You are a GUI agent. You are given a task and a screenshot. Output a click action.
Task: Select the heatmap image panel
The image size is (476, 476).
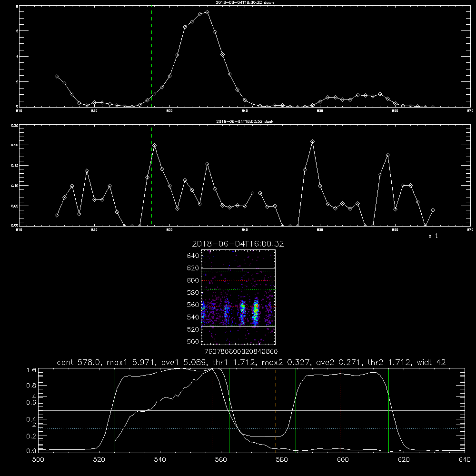[x=238, y=297]
